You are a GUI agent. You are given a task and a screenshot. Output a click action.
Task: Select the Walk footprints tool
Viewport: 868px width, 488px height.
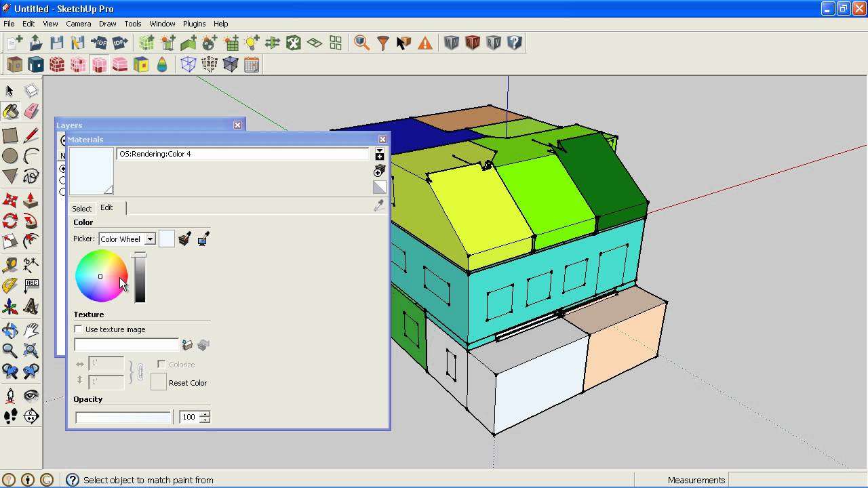10,416
